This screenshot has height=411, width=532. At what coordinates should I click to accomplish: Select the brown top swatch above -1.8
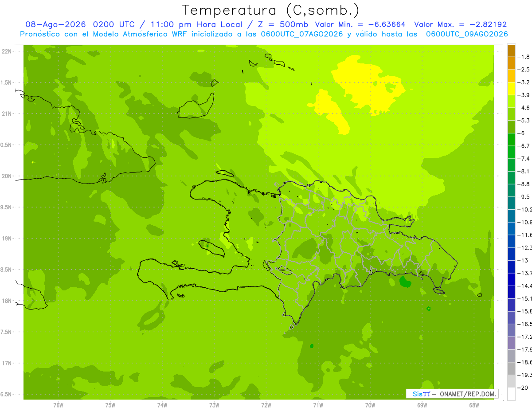click(511, 51)
